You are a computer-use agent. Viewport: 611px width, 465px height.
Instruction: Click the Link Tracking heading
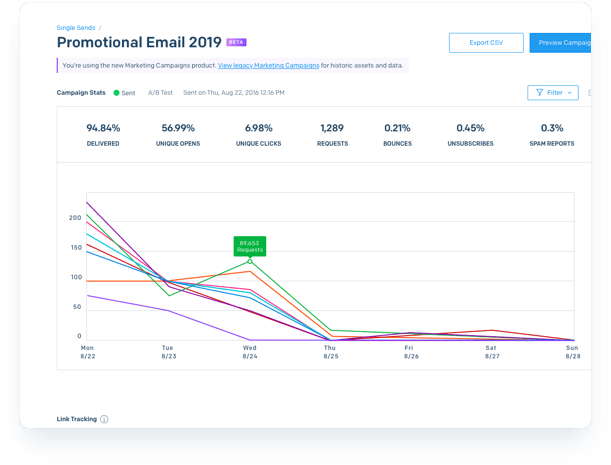pyautogui.click(x=77, y=419)
